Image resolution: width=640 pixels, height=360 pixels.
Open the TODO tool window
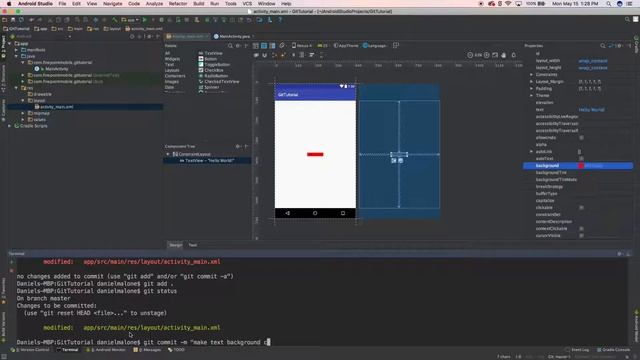[176, 350]
